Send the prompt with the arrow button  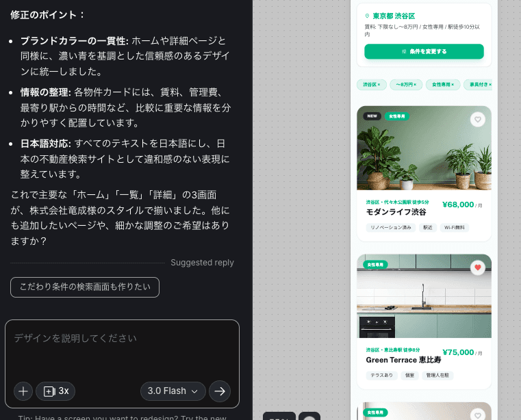pos(220,391)
